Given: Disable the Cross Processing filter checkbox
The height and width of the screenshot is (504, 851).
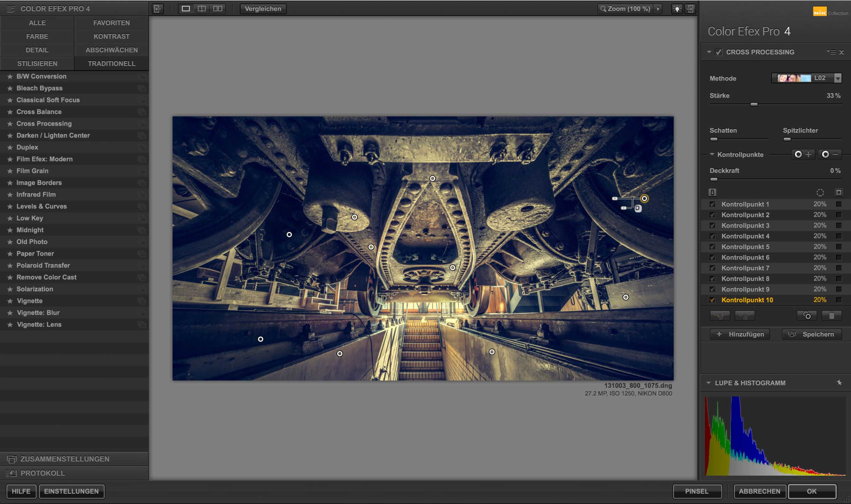Looking at the screenshot, I should [x=718, y=52].
